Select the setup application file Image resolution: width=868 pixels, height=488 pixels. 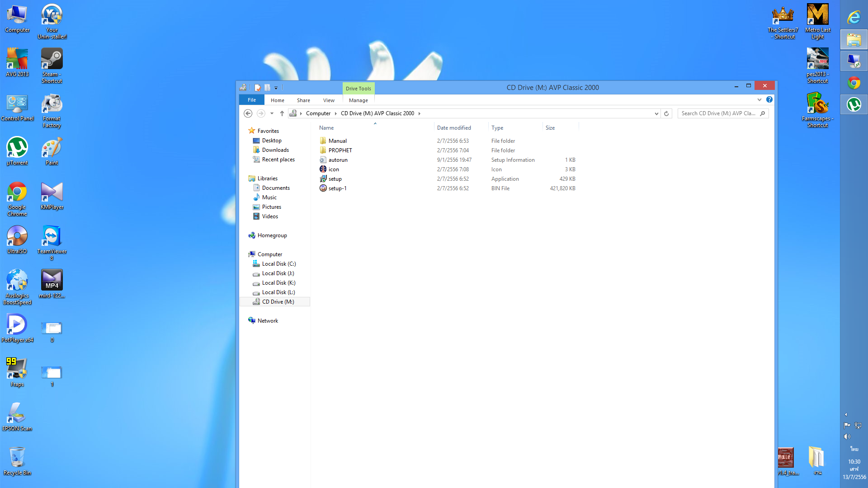(335, 179)
